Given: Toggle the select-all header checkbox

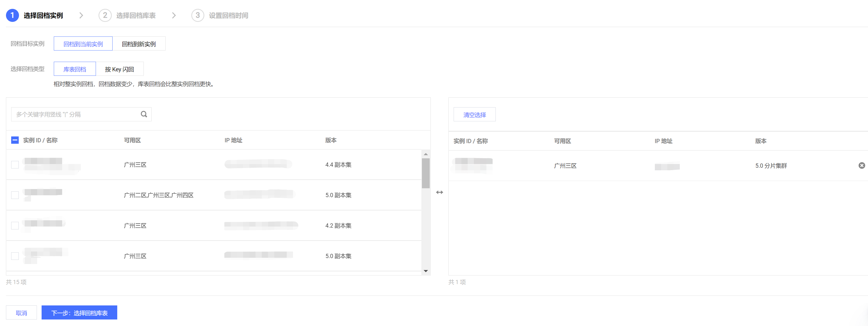Looking at the screenshot, I should (x=15, y=140).
